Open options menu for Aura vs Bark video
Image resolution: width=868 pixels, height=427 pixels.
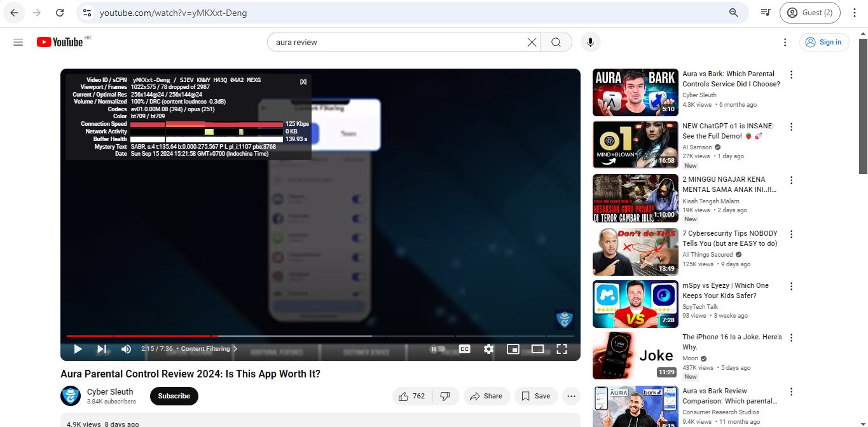click(791, 74)
